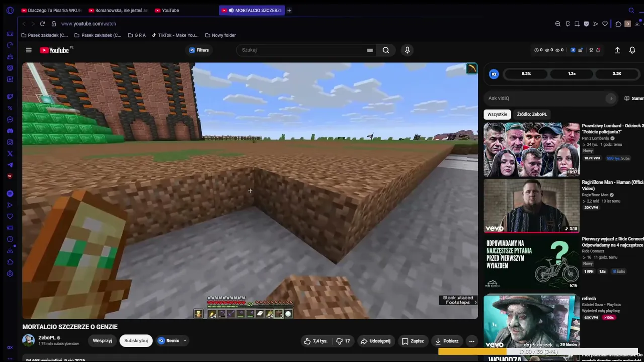Click the 'Wesprzyj' button
The height and width of the screenshot is (362, 644).
[102, 341]
